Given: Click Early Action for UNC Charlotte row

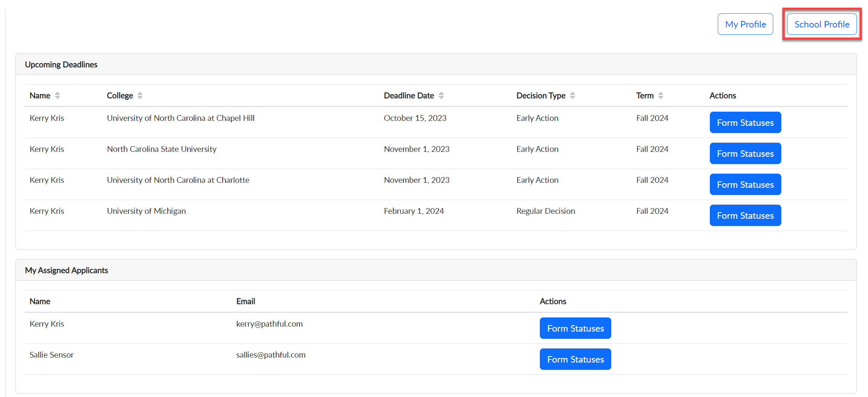Looking at the screenshot, I should [x=537, y=180].
